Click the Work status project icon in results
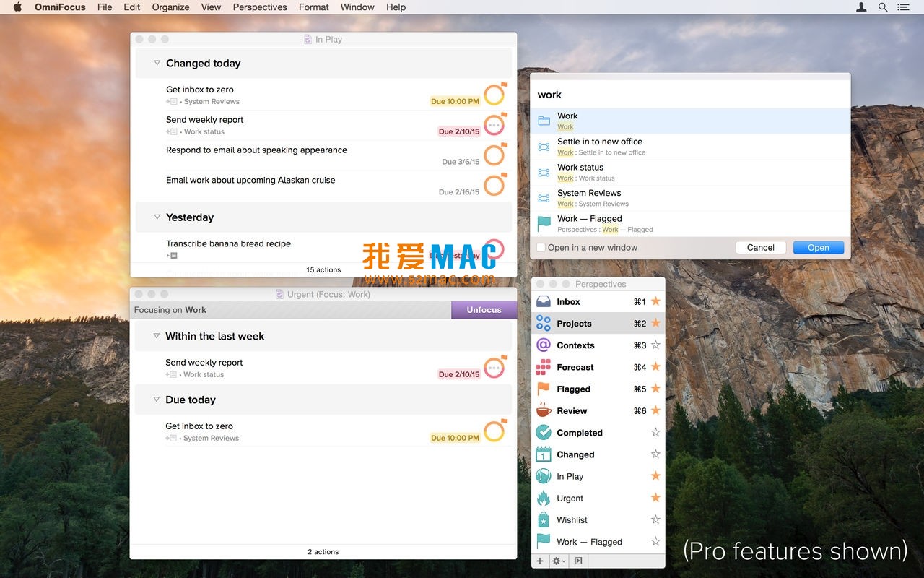924x578 pixels. [544, 173]
